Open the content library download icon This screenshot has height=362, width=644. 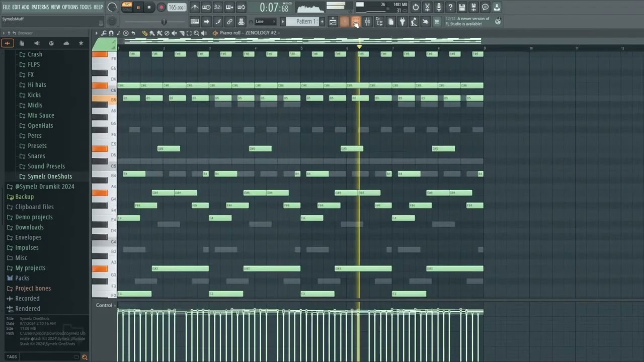click(497, 7)
